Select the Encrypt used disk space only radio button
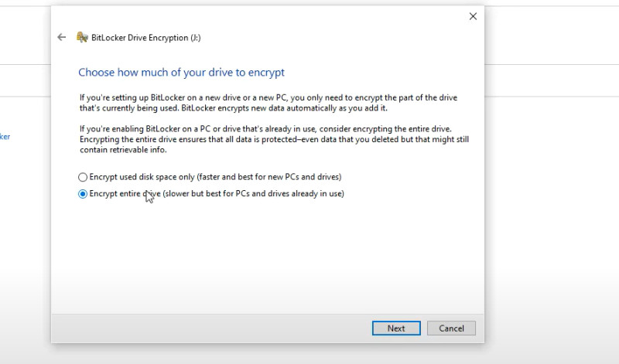This screenshot has width=619, height=364. click(x=83, y=177)
